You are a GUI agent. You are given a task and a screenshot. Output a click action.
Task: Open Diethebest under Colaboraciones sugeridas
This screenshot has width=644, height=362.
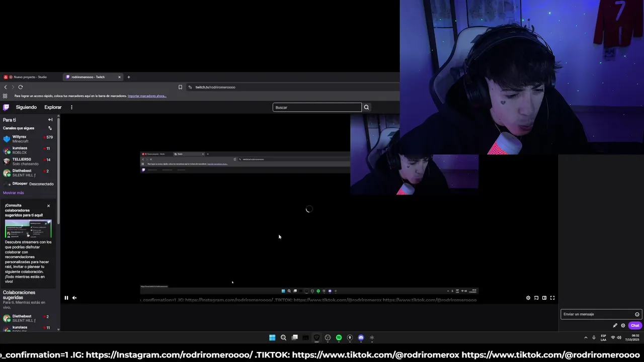coord(29,318)
